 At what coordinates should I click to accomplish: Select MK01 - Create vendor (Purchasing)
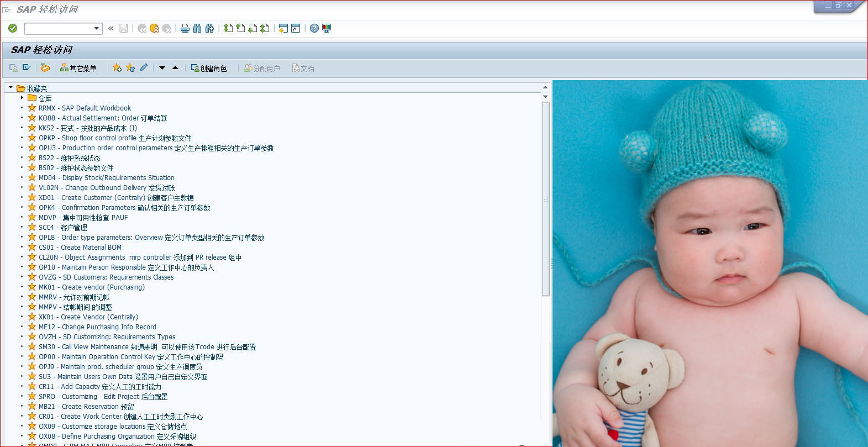click(91, 287)
